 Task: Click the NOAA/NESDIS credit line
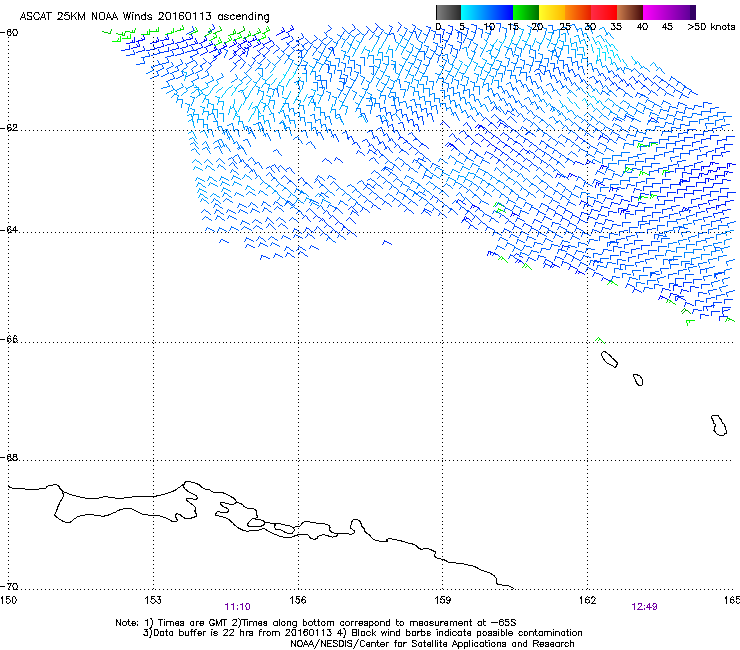pos(432,644)
